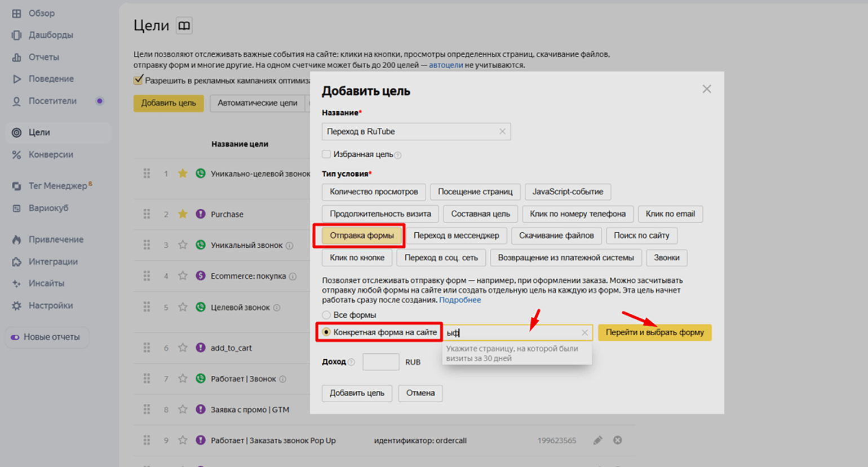Click the star icon on Уникальный звонок row
The image size is (868, 467).
(183, 245)
